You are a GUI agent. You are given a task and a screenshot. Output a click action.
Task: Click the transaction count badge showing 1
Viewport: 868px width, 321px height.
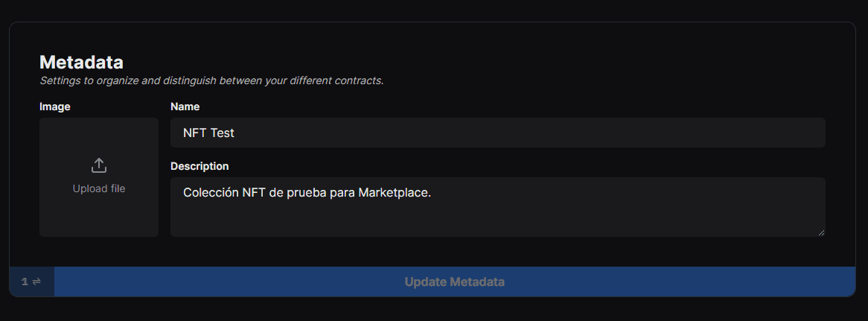31,282
